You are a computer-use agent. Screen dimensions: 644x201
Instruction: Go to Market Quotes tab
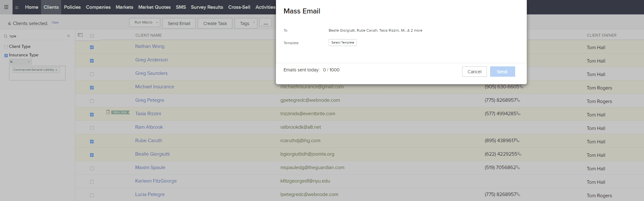click(154, 7)
